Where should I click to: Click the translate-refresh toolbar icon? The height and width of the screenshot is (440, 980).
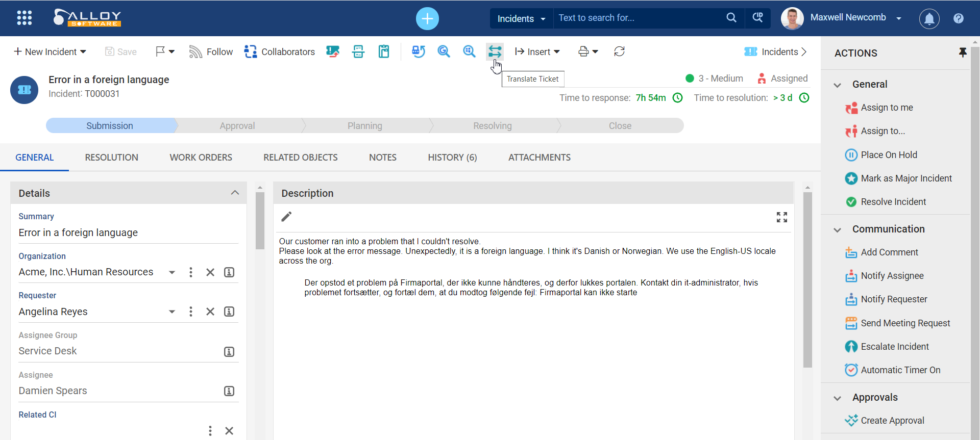419,51
